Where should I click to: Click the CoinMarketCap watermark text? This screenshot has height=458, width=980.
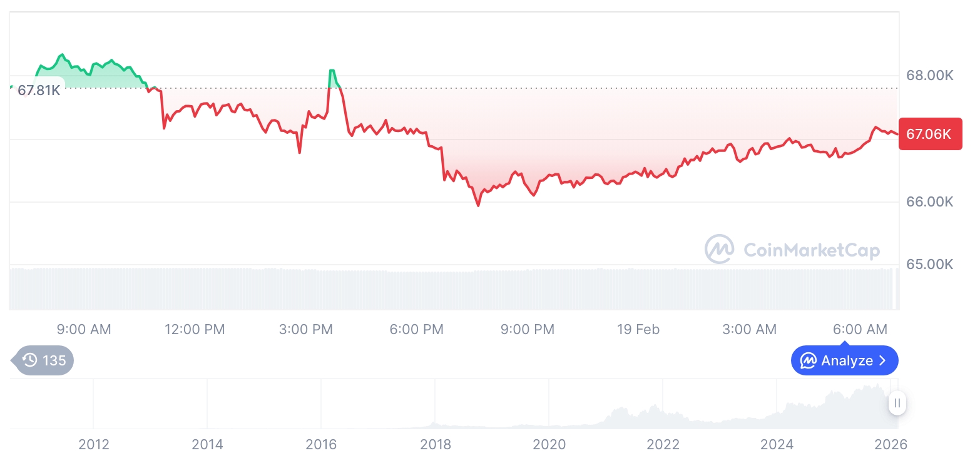click(x=811, y=250)
